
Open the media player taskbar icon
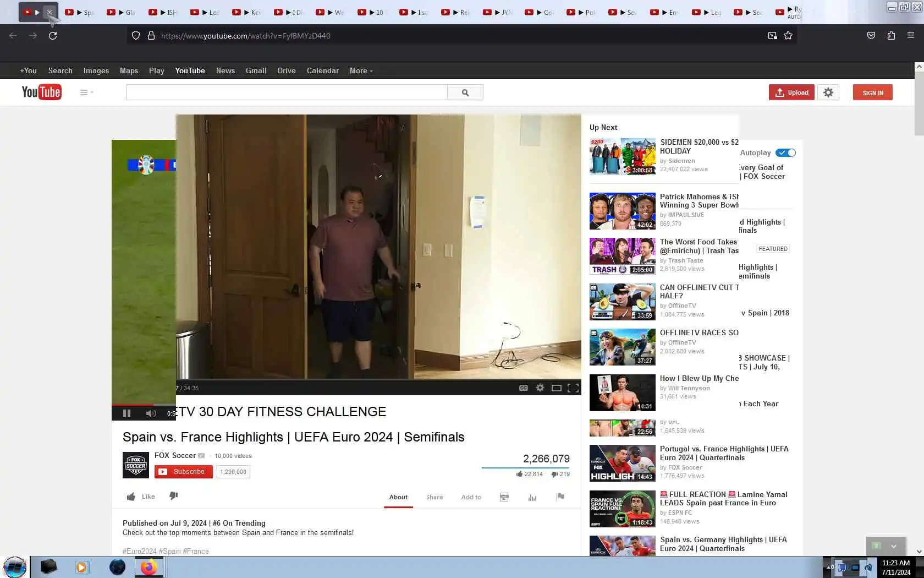click(x=81, y=567)
